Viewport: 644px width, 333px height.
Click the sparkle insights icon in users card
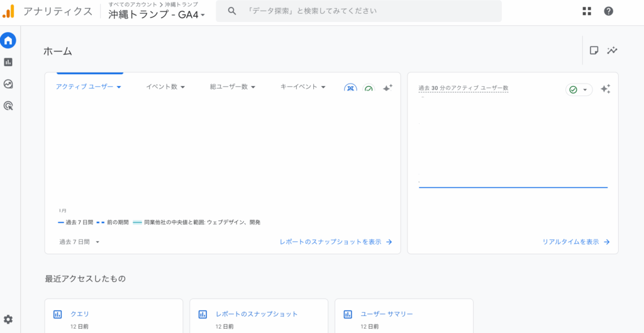[387, 87]
